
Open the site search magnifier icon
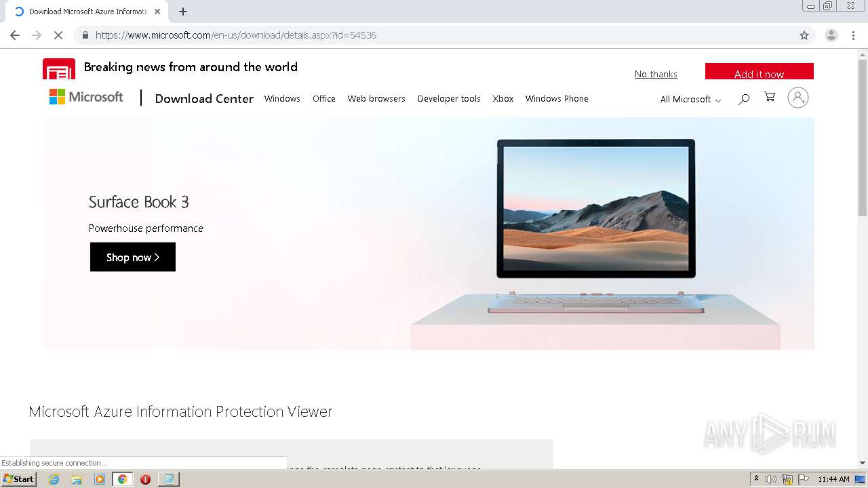click(744, 99)
